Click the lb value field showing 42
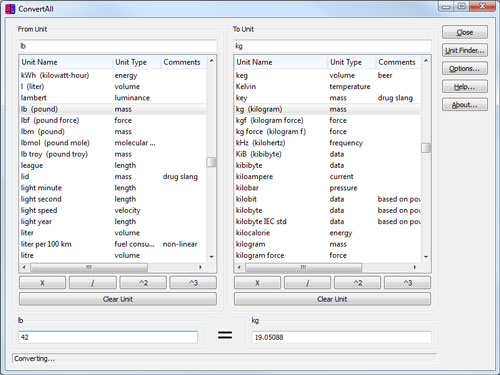 [x=108, y=337]
